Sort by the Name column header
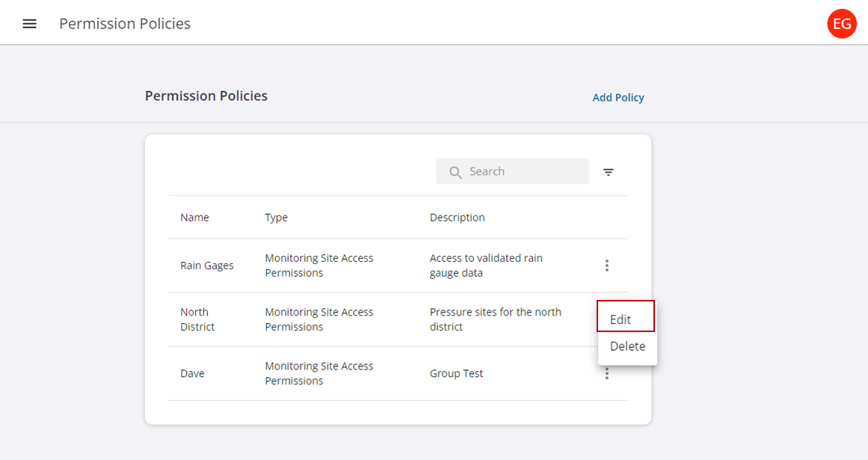 (194, 218)
